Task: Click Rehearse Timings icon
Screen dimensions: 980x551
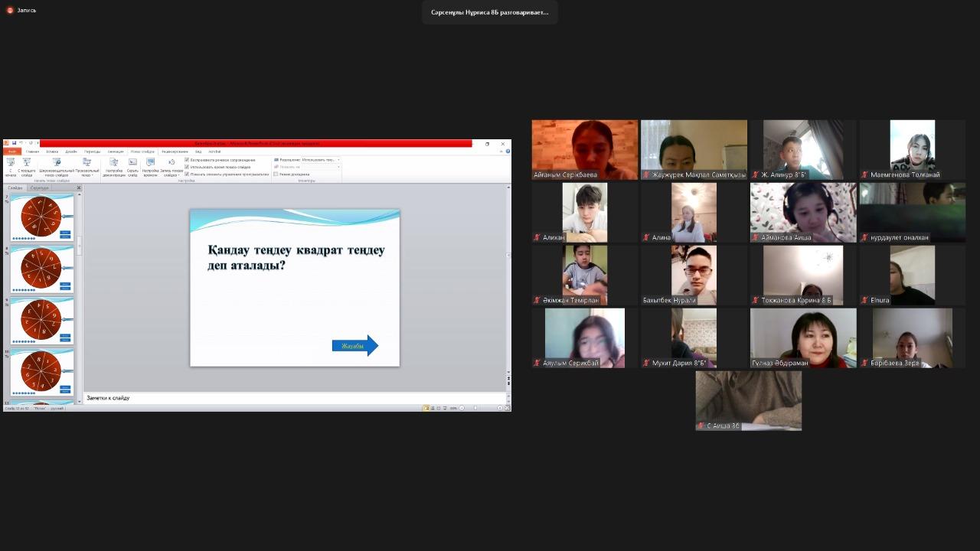Action: (x=150, y=163)
